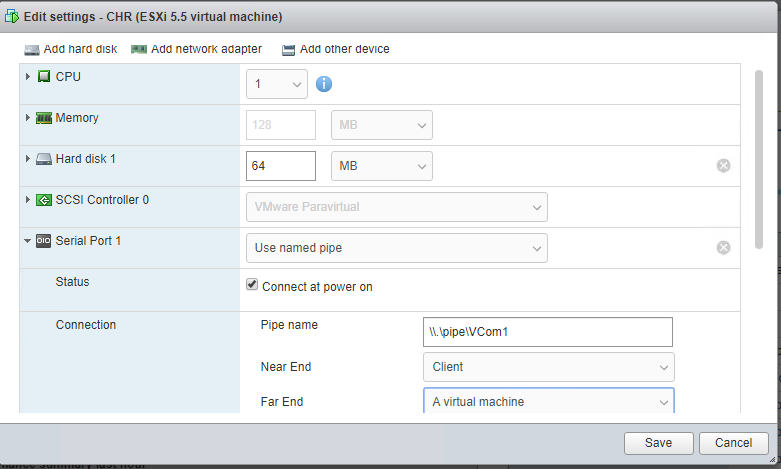Click the SCSI Controller 0 icon
Image resolution: width=781 pixels, height=469 pixels.
[x=44, y=200]
